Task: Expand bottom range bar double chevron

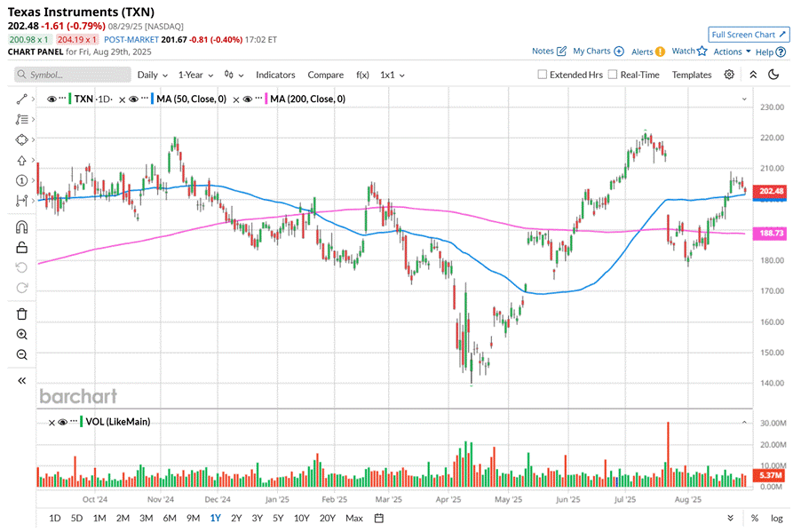Action: 731,518
